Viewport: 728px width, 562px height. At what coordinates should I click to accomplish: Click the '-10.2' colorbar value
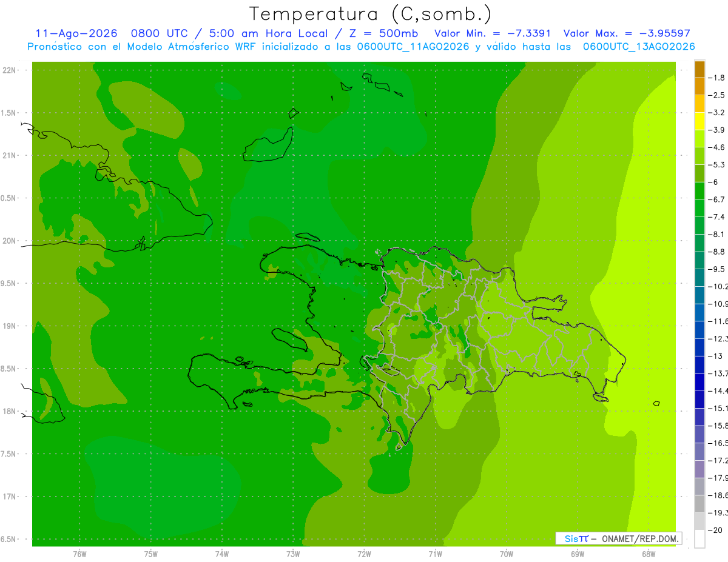pos(718,286)
